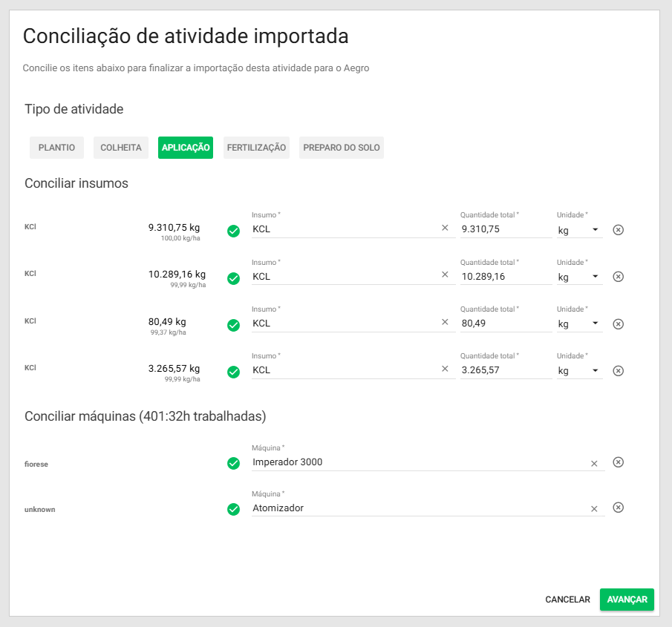This screenshot has width=672, height=627.
Task: Remove the Atomizador machine row
Action: click(x=618, y=508)
